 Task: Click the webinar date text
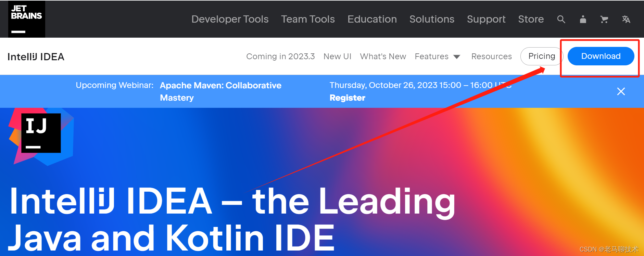click(420, 85)
